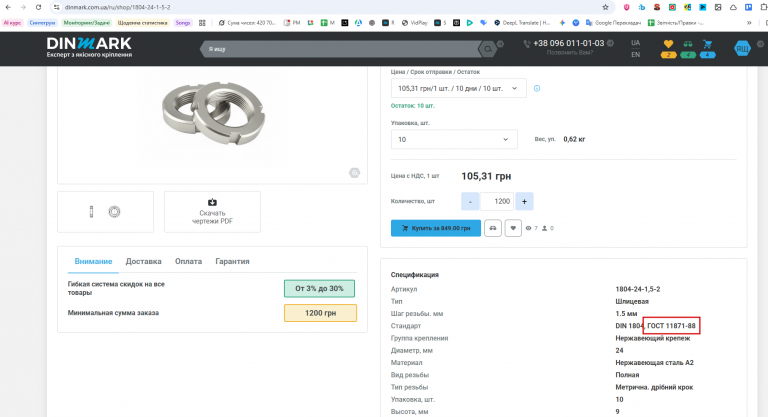Switch to the Доставка tab

[x=143, y=261]
